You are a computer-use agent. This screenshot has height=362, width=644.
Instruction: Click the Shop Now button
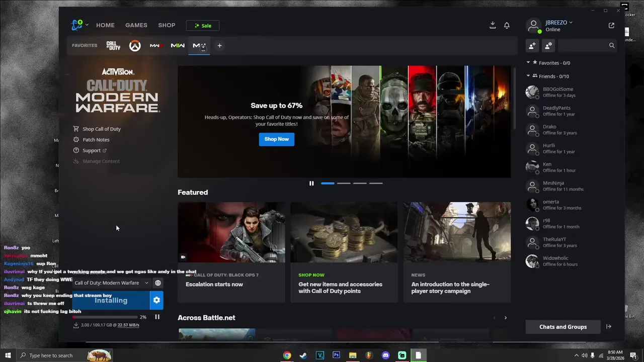point(277,139)
